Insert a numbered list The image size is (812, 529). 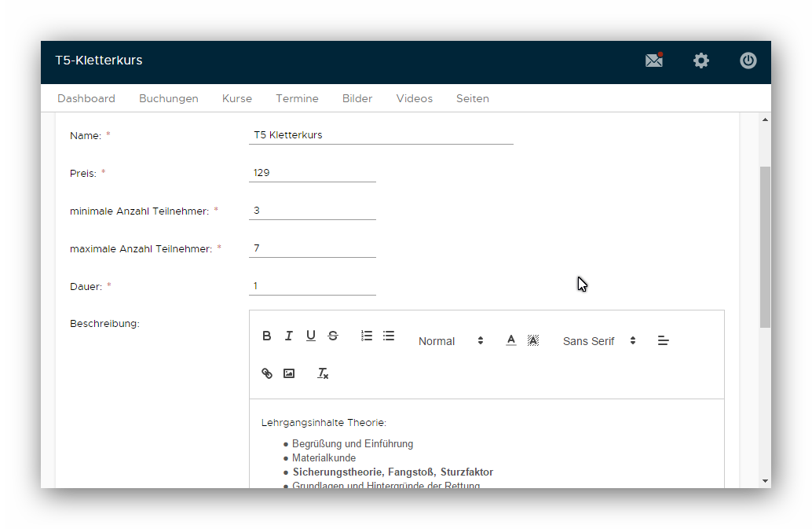click(367, 336)
